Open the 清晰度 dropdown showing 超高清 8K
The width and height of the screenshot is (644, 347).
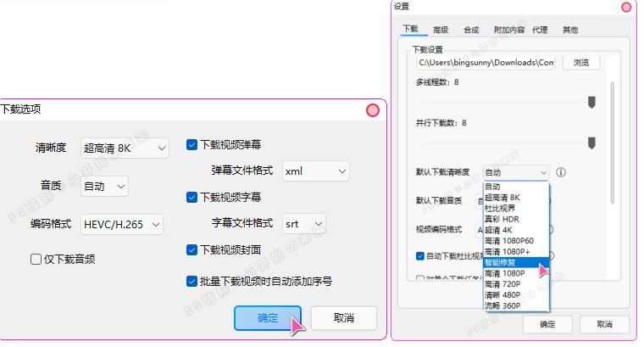click(125, 148)
